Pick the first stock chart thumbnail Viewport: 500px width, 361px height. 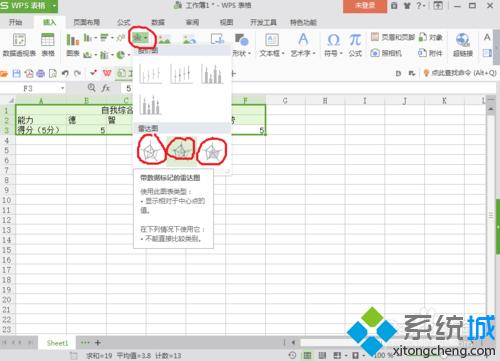coord(150,74)
